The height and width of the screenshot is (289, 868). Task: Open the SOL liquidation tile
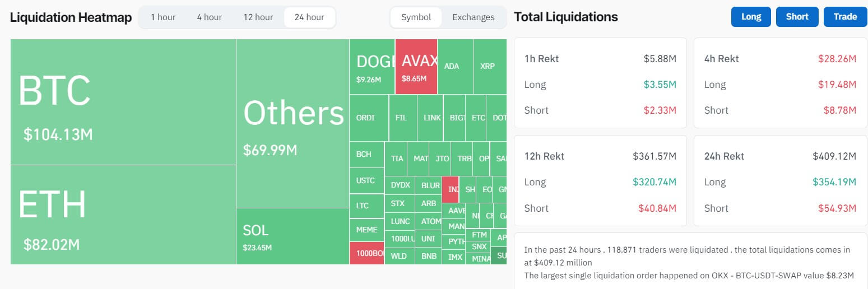(293, 236)
